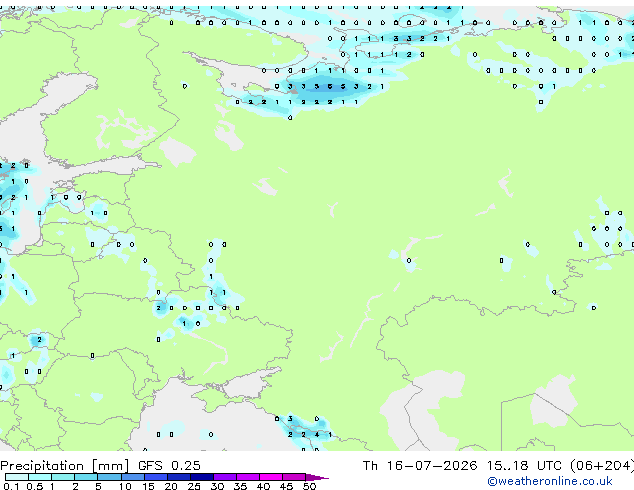
Task: Select the 0.1–0.5 mm legend color swatch
Action: tap(17, 477)
